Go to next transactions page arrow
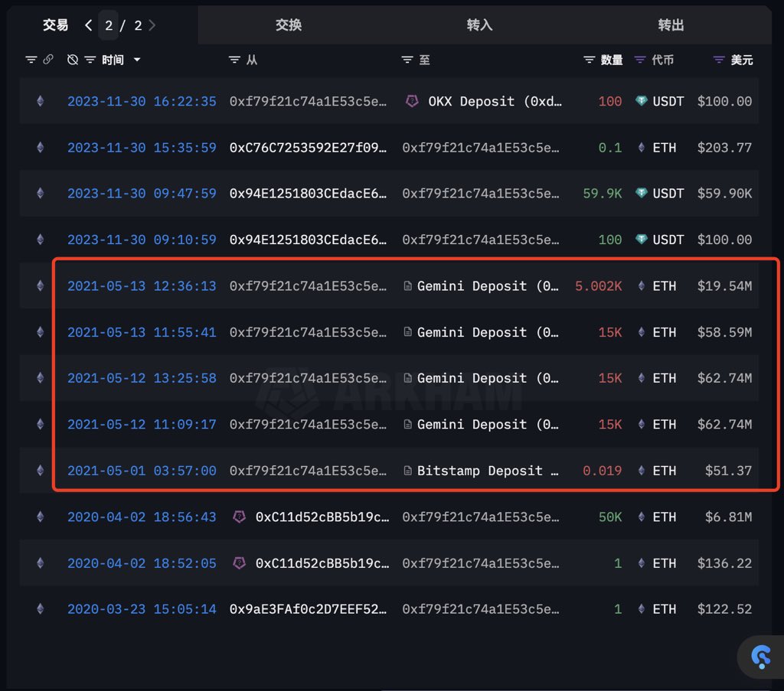This screenshot has width=784, height=691. pos(152,25)
